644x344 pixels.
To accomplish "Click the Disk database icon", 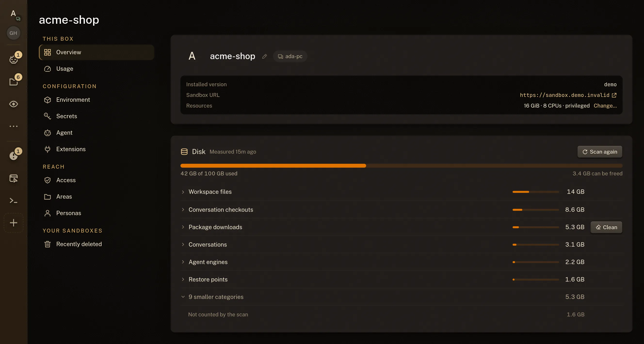I will tap(184, 152).
